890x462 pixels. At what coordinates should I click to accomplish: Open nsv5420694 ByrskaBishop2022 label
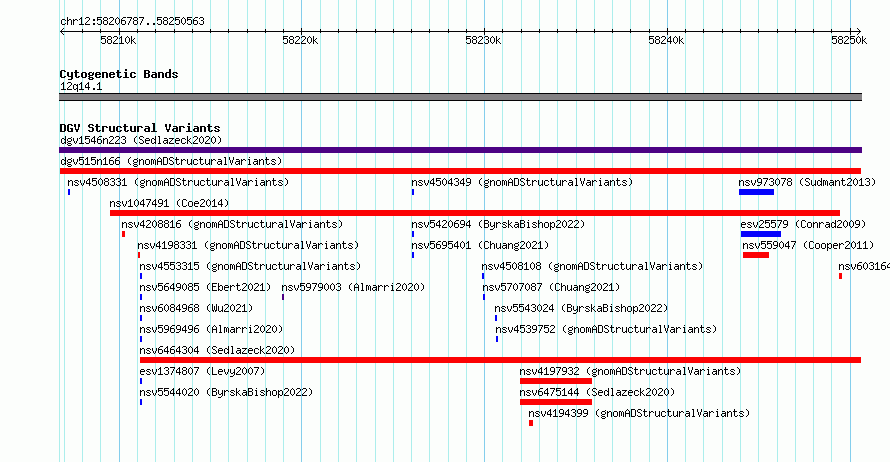(498, 224)
